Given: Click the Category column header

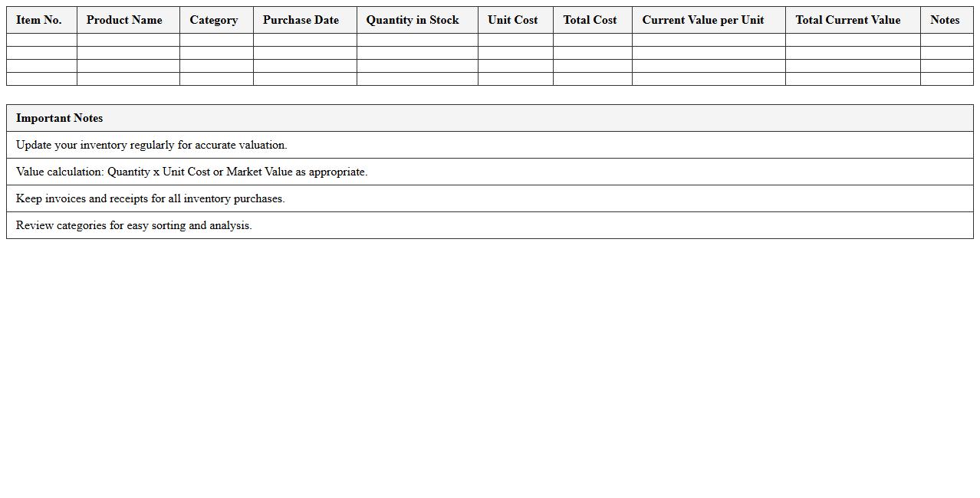Looking at the screenshot, I should [214, 20].
